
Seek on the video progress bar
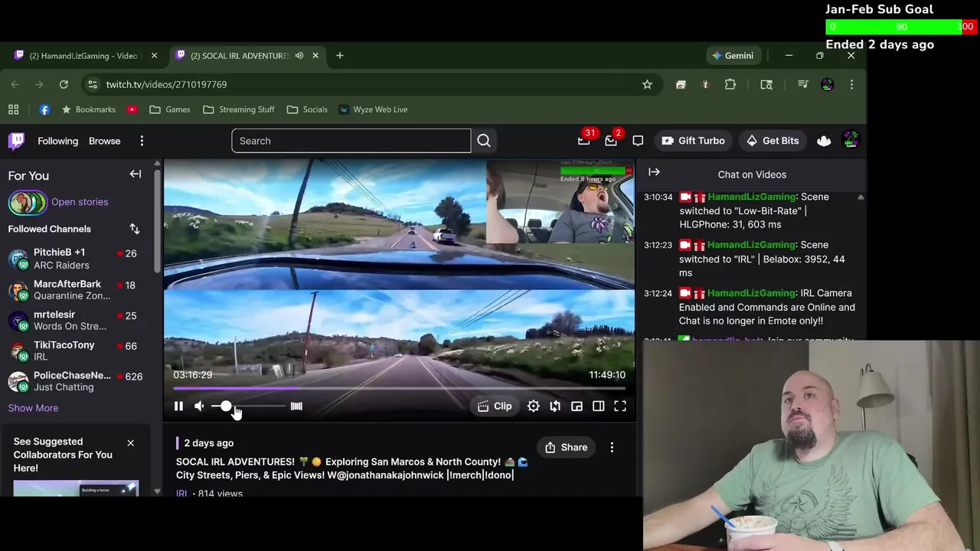click(x=399, y=388)
